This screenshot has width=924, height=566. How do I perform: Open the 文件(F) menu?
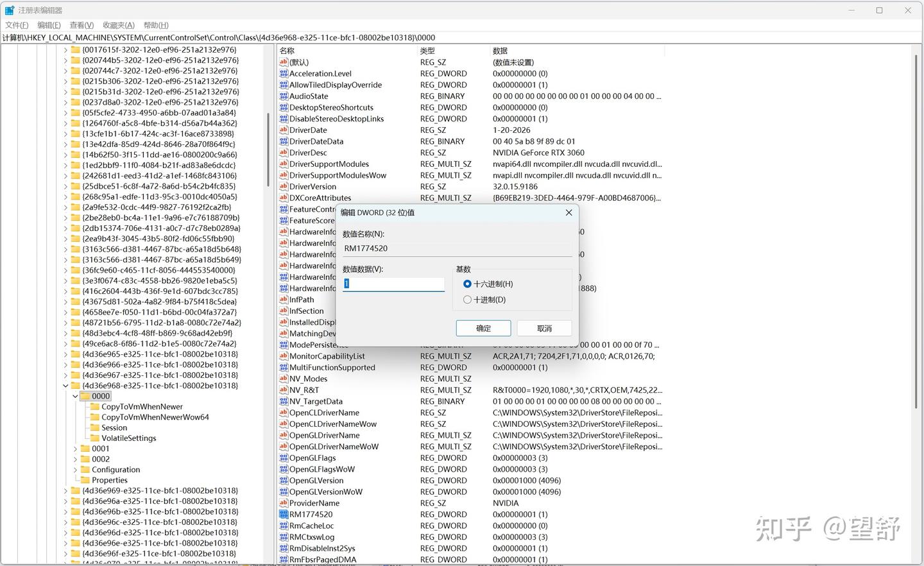(17, 25)
